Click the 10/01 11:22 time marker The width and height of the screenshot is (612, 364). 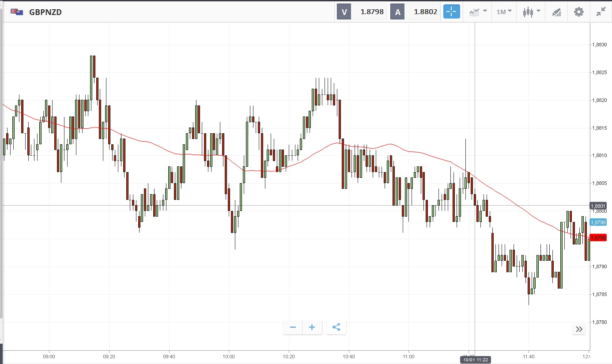tap(475, 360)
